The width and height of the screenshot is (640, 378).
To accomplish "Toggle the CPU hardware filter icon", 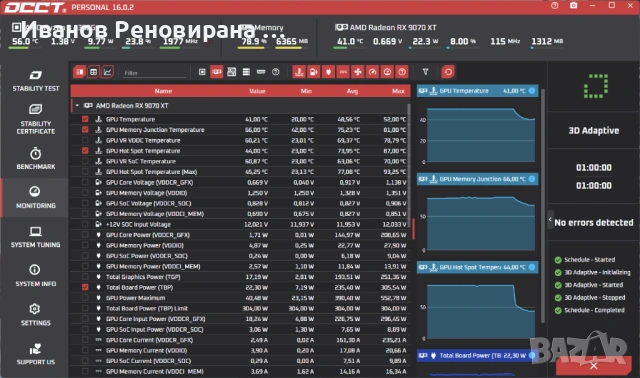I will 202,72.
